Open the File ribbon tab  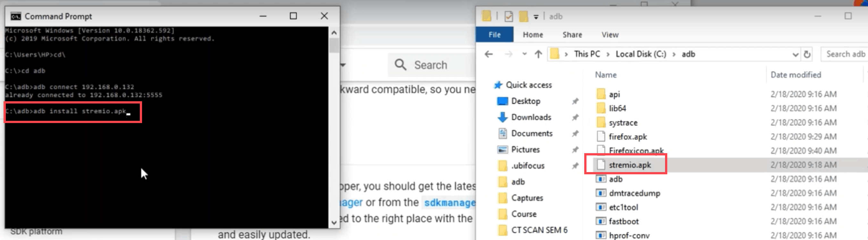(x=494, y=35)
